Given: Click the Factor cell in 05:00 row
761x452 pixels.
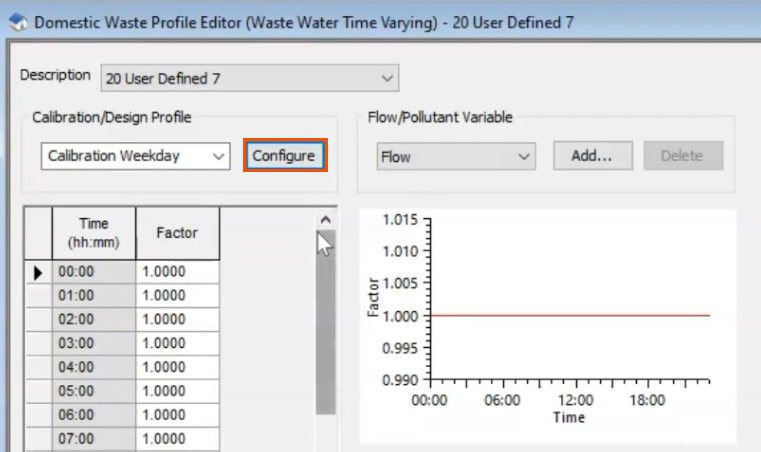Looking at the screenshot, I should pyautogui.click(x=178, y=390).
